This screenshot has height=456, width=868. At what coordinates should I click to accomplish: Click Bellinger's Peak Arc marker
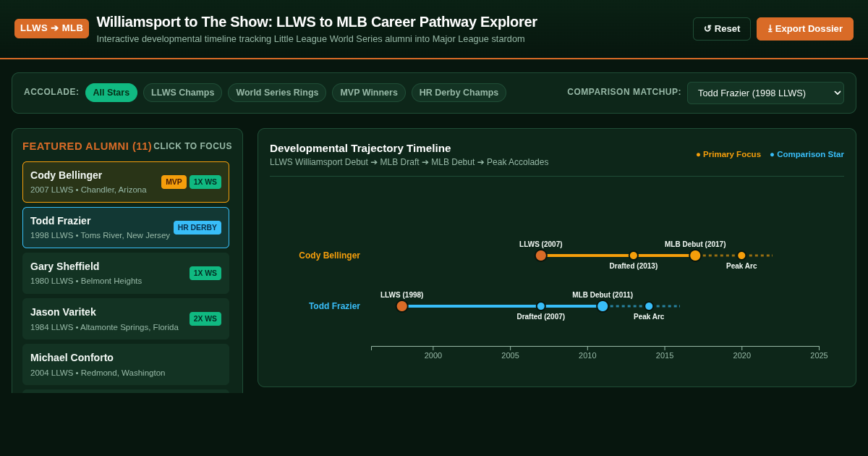point(741,256)
